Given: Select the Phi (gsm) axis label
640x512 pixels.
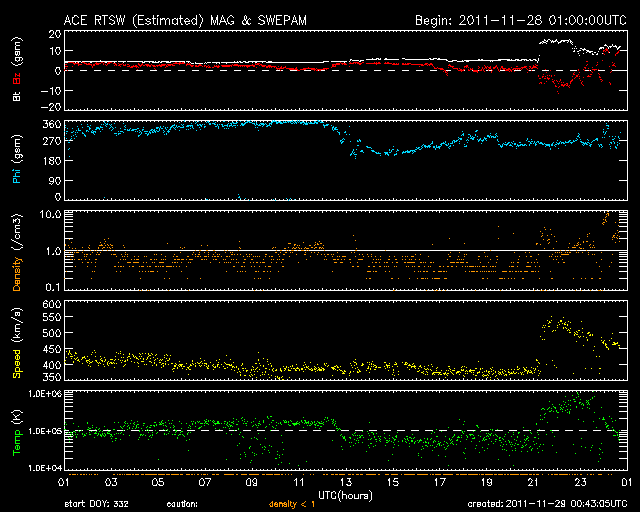Looking at the screenshot, I should tap(17, 160).
